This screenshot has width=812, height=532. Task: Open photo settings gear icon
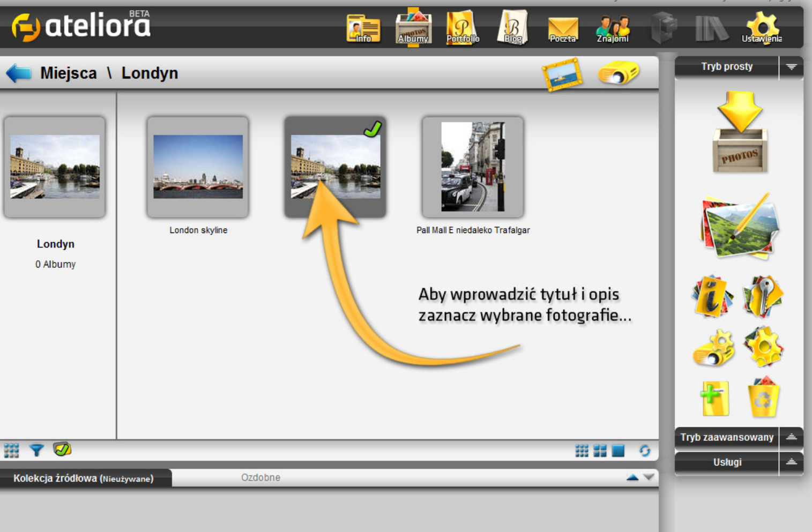click(764, 346)
